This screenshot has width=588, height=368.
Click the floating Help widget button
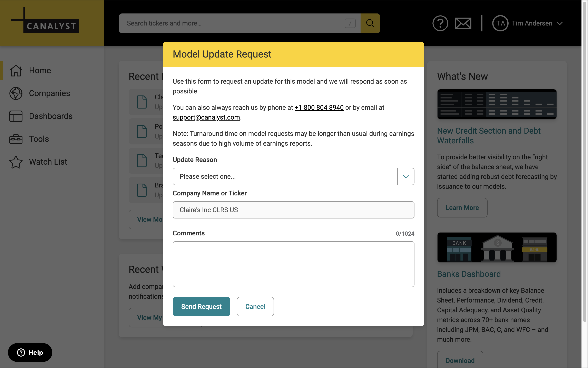[x=30, y=352]
